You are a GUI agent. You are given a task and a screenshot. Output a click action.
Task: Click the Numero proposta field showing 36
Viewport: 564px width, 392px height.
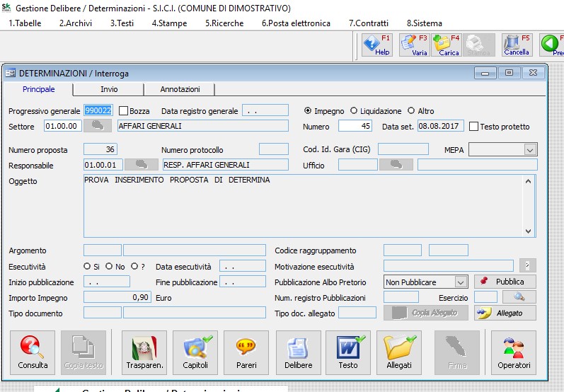[x=100, y=149]
